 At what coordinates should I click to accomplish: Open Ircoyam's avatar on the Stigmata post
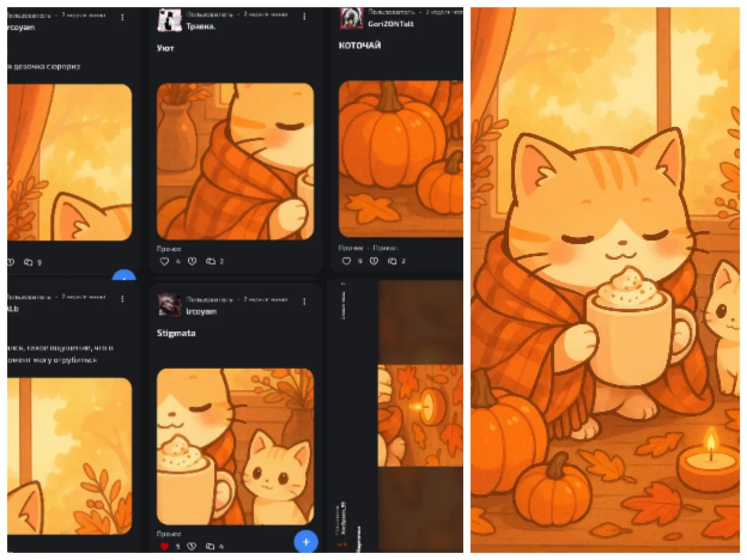pos(169,305)
